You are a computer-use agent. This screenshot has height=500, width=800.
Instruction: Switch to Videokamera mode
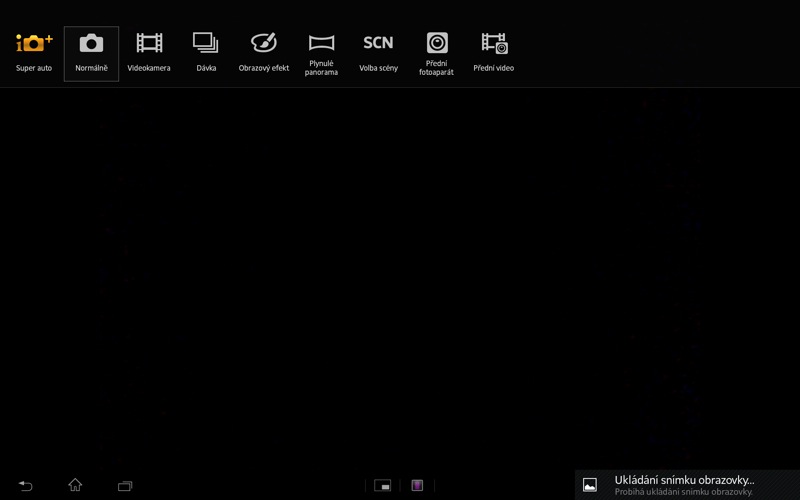[x=149, y=54]
